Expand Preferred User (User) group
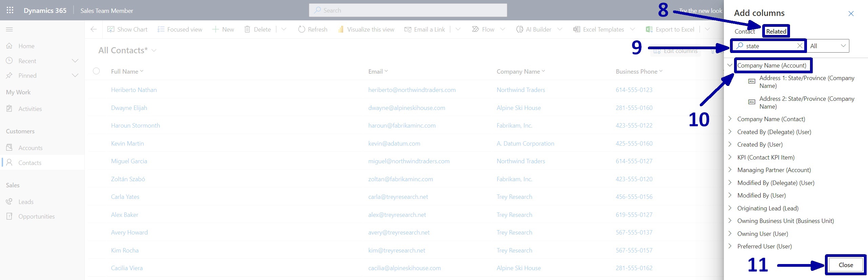The width and height of the screenshot is (868, 280). pyautogui.click(x=730, y=246)
